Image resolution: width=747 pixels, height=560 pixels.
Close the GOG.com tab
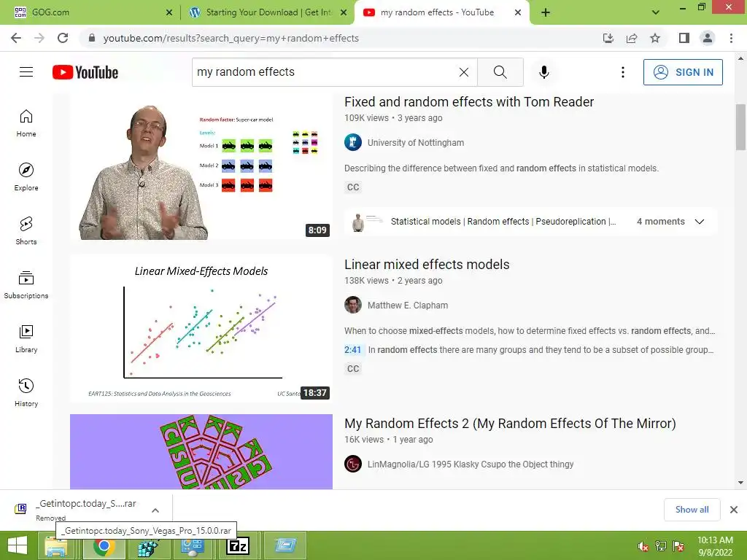coord(169,12)
